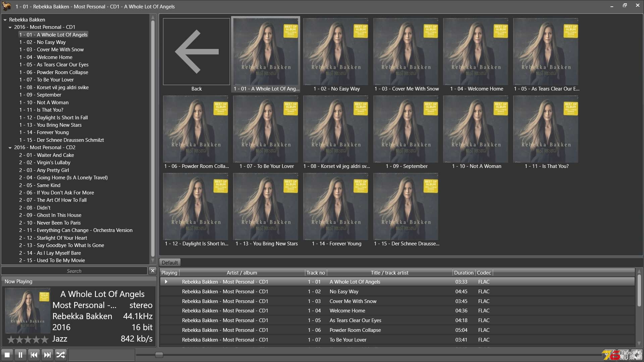
Task: Select tree item 1 - 05 - As Tears Clear Our Eyes
Action: tap(54, 65)
